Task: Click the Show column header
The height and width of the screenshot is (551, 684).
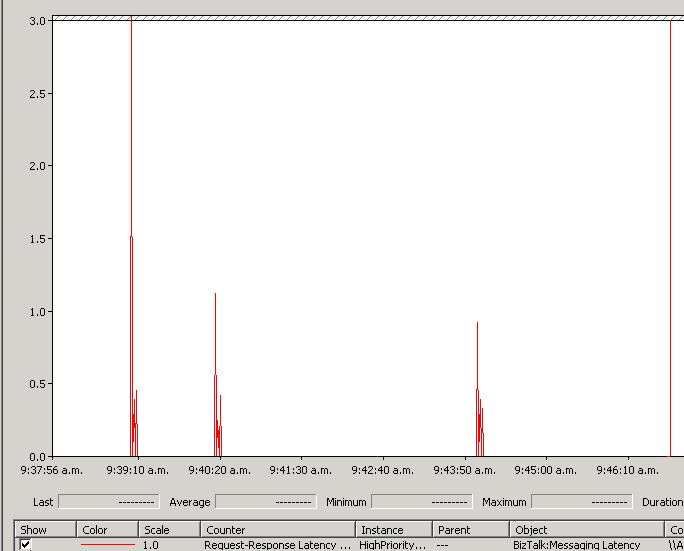Action: tap(45, 530)
